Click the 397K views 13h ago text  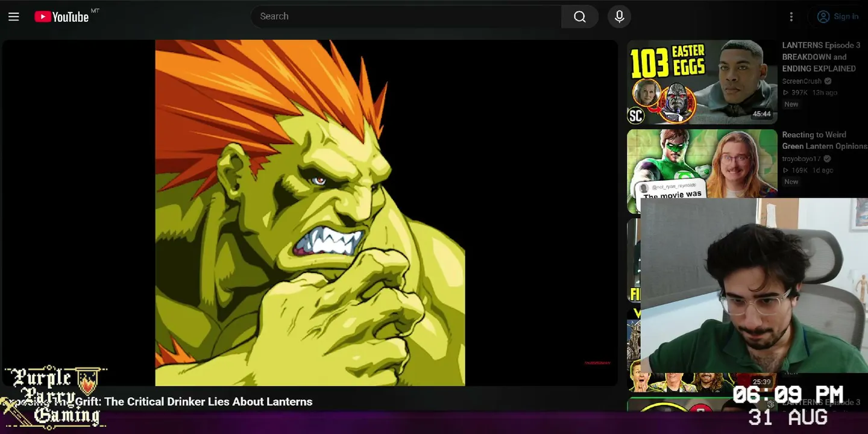point(810,93)
